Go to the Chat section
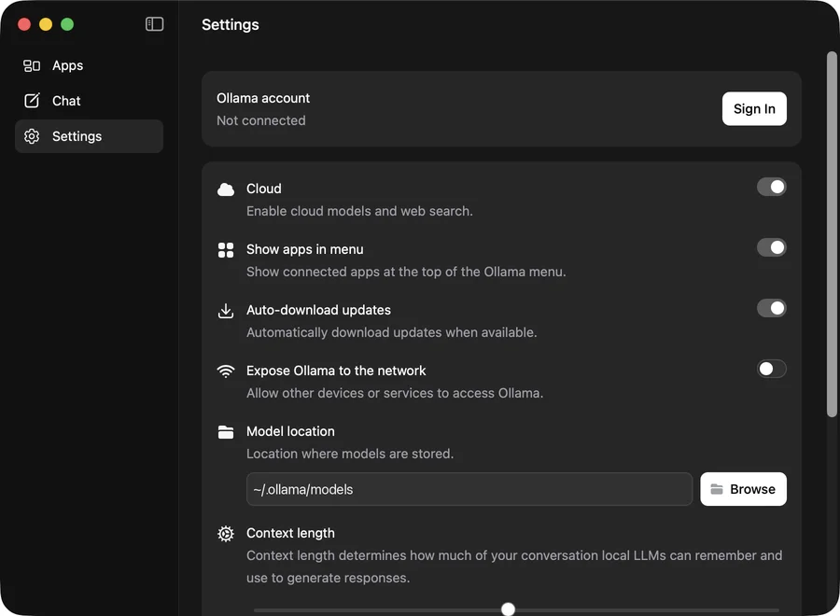 (x=89, y=101)
